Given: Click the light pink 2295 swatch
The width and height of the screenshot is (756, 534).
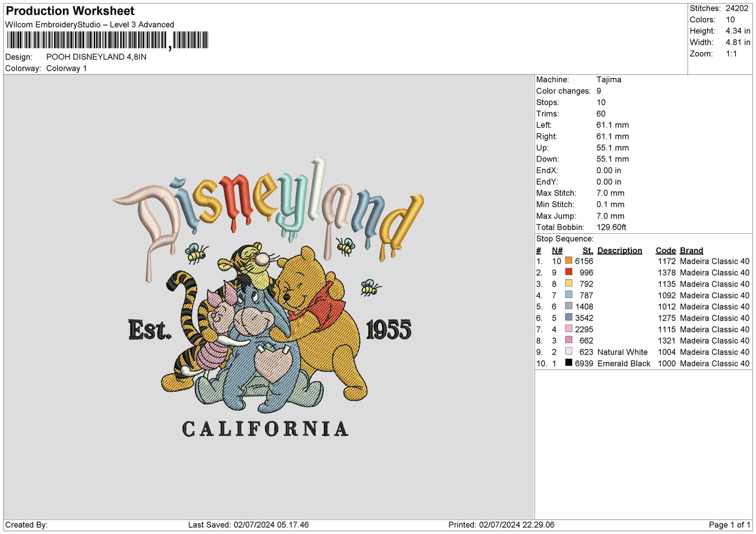Looking at the screenshot, I should click(569, 329).
